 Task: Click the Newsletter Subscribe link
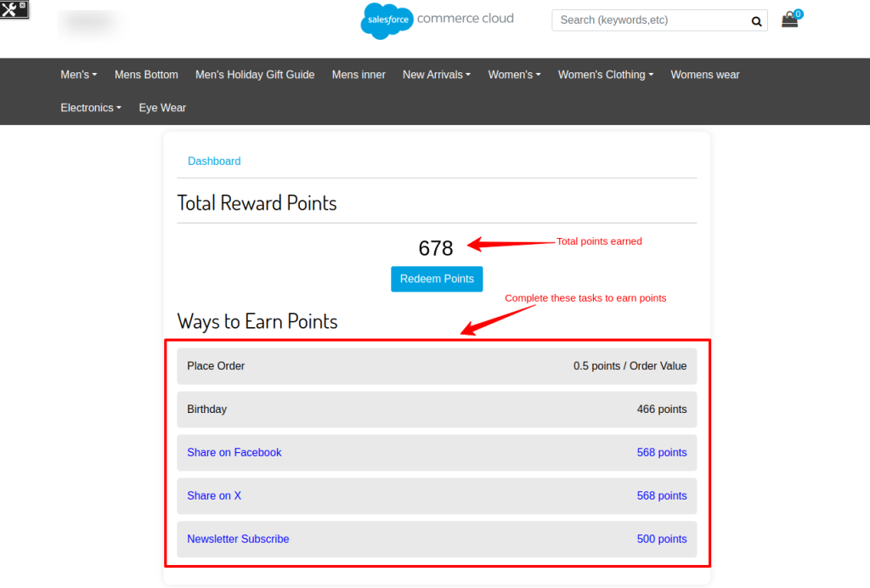coord(238,540)
